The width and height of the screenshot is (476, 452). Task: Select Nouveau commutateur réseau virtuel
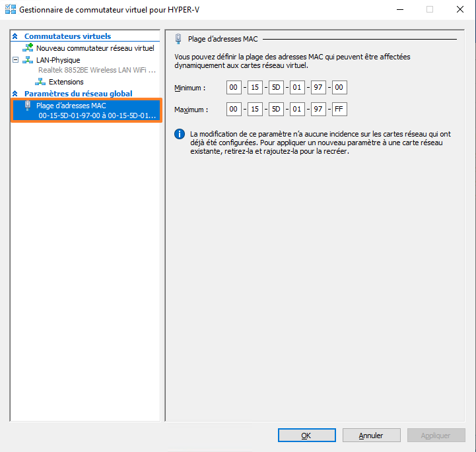tap(95, 48)
